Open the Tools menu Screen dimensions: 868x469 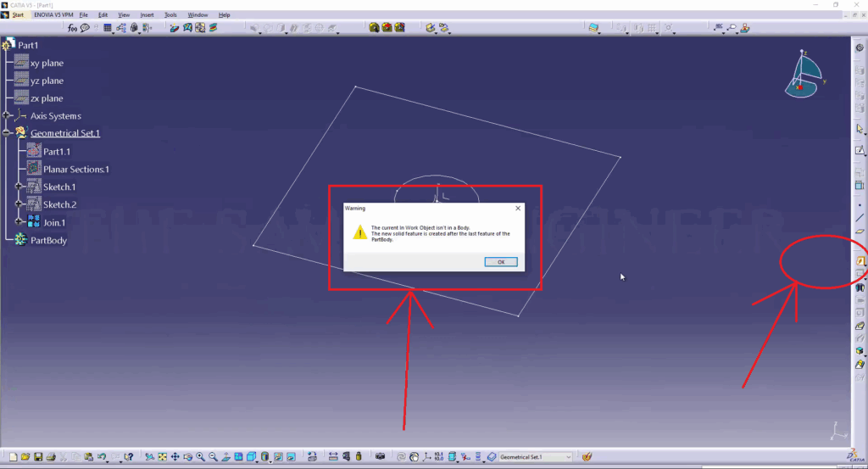coord(170,15)
